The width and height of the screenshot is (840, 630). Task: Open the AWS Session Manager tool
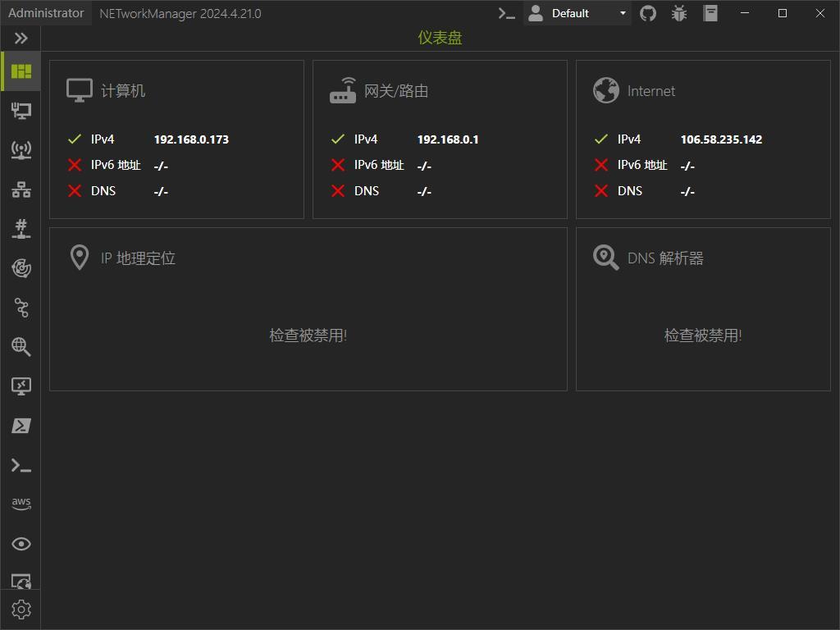tap(21, 503)
